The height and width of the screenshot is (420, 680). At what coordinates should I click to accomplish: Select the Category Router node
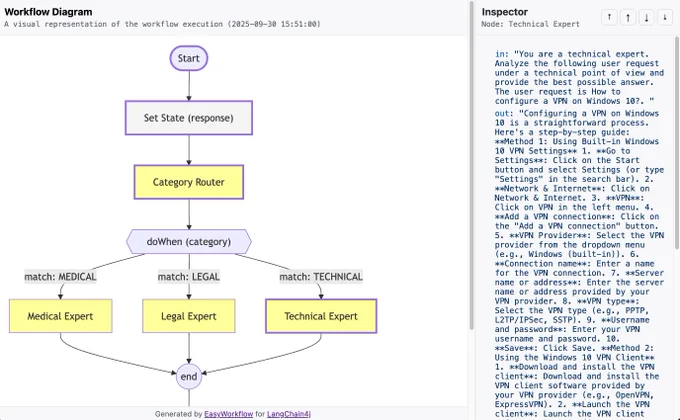click(x=189, y=182)
